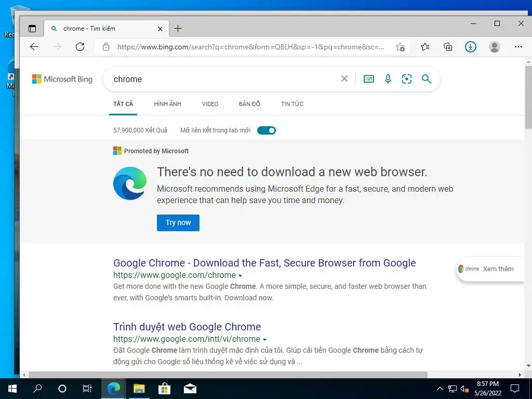Click the https://www.google.com/chrome green URL
532x399 pixels.
[175, 275]
